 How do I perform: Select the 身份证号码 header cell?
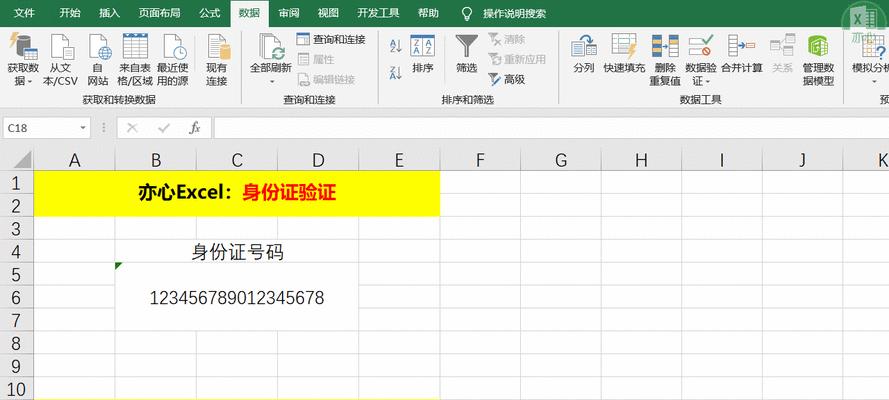point(237,252)
